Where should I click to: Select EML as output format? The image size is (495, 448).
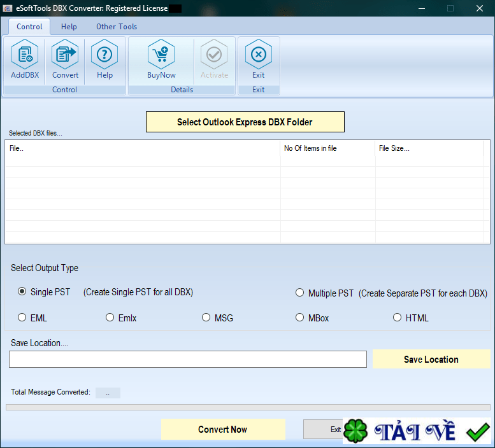click(x=22, y=318)
